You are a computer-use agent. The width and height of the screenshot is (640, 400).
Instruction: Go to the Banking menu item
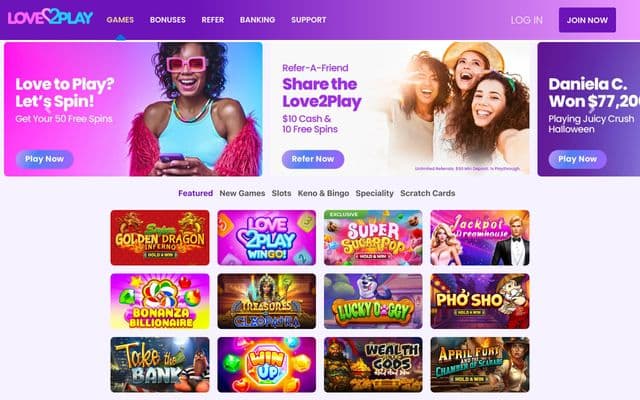(257, 20)
